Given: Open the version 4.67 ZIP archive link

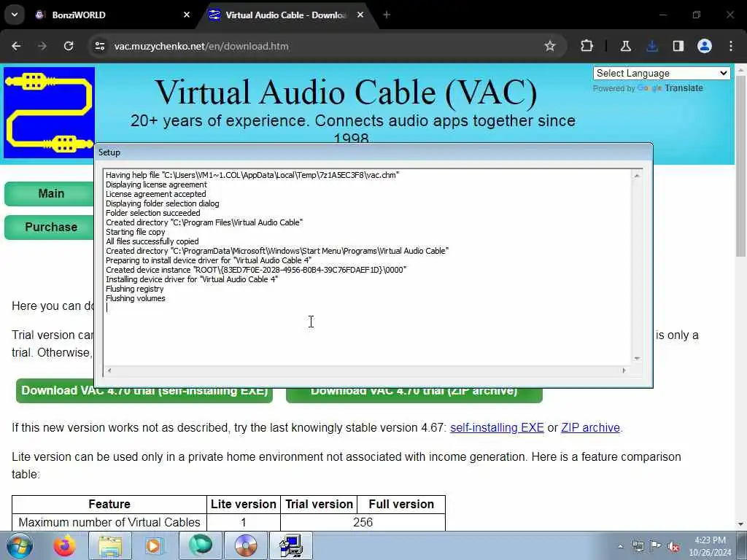Looking at the screenshot, I should click(590, 427).
